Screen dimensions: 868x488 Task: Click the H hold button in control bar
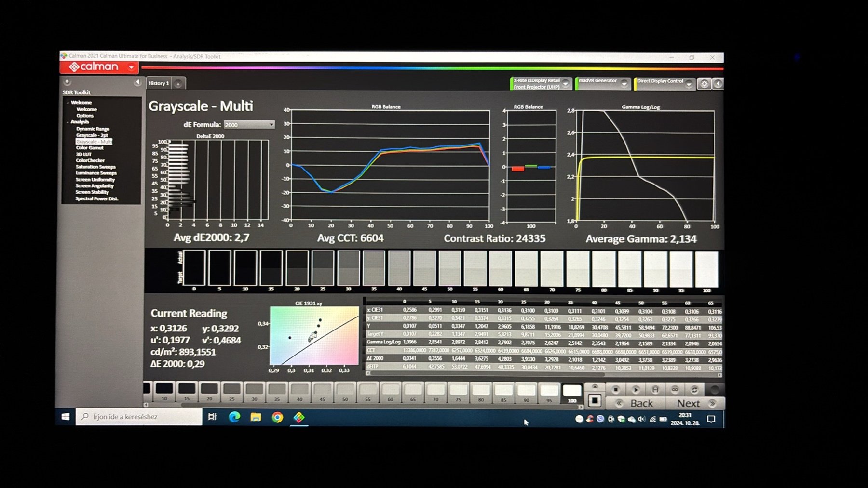tap(655, 389)
